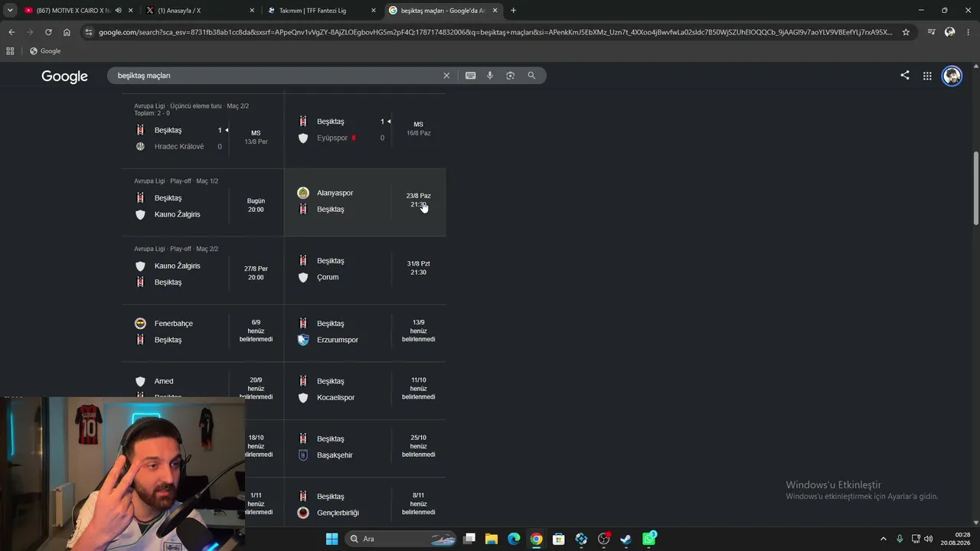Go back to the previous page
Viewport: 980px width, 551px height.
point(11,32)
